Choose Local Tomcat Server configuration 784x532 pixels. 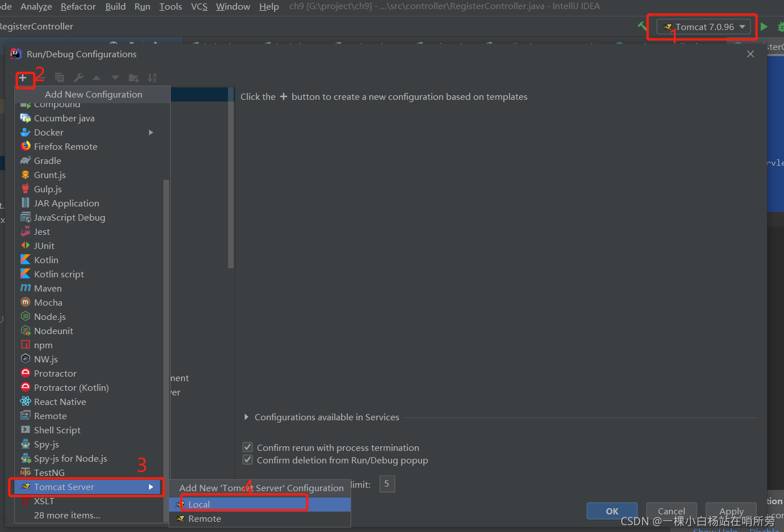(260, 504)
